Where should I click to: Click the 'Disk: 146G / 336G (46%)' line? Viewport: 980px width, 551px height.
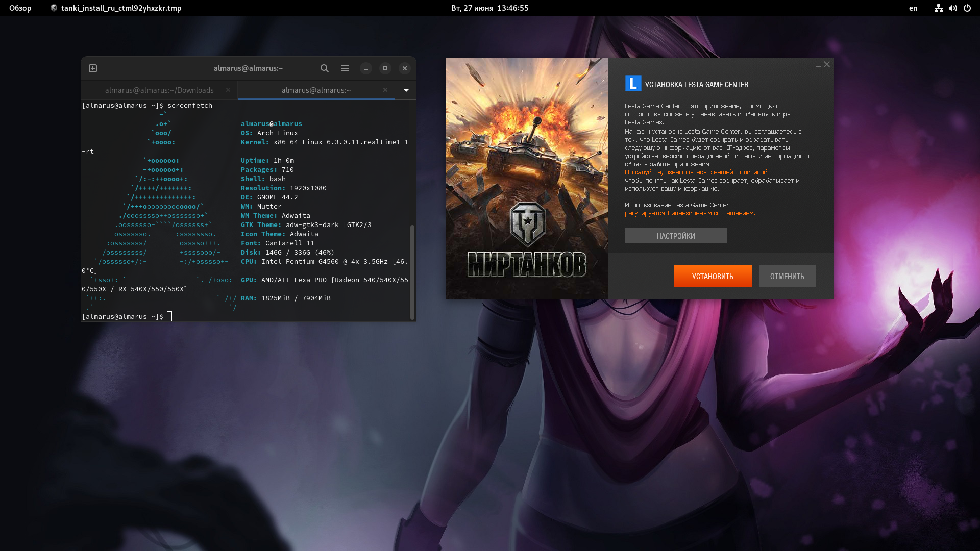click(288, 253)
